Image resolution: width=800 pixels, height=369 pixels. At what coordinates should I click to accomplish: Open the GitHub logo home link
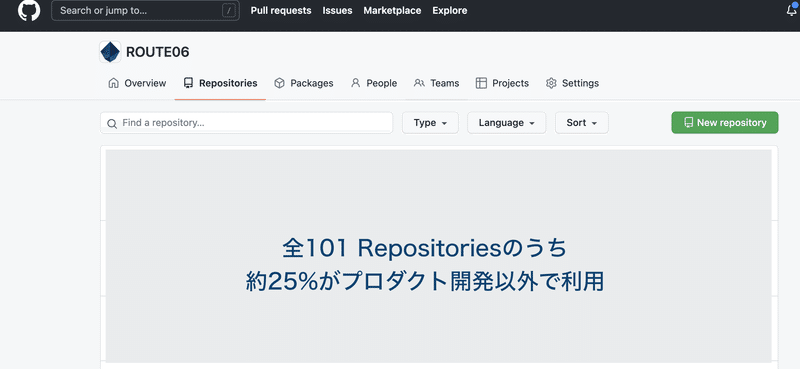click(29, 11)
